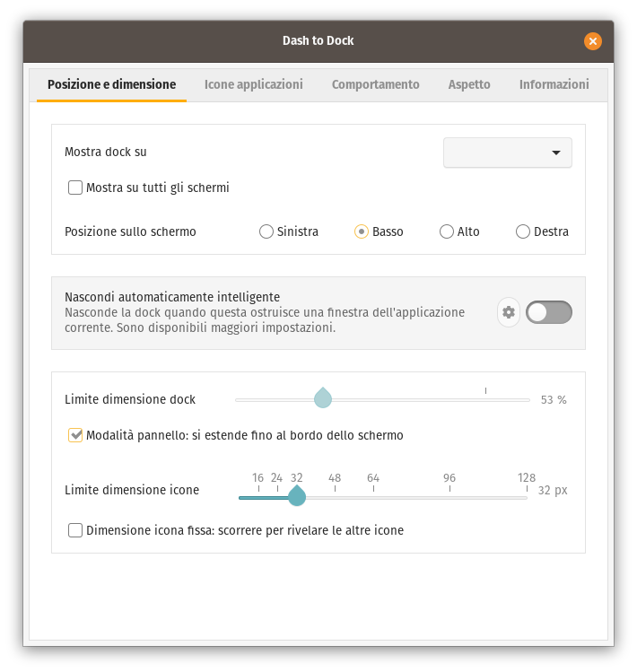Close the Dash to Dock window
The width and height of the screenshot is (637, 672).
(x=592, y=41)
